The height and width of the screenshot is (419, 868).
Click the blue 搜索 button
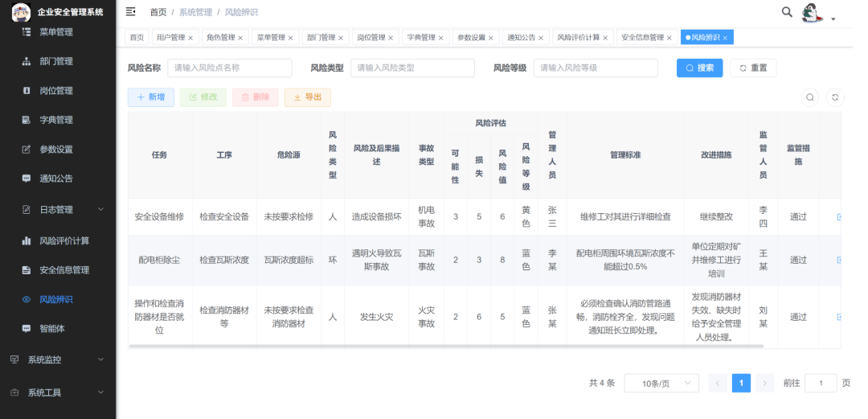point(700,68)
